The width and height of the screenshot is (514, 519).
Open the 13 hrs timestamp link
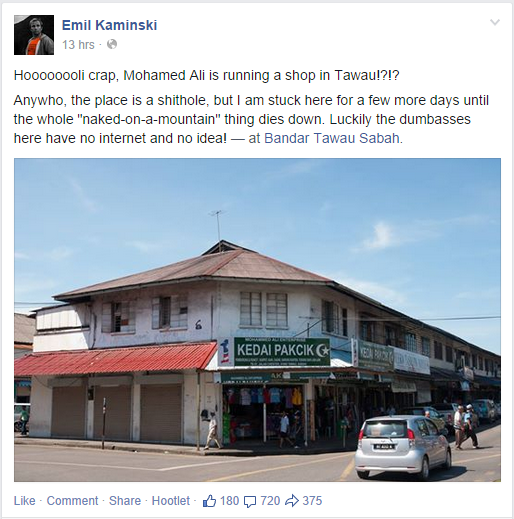[x=78, y=44]
